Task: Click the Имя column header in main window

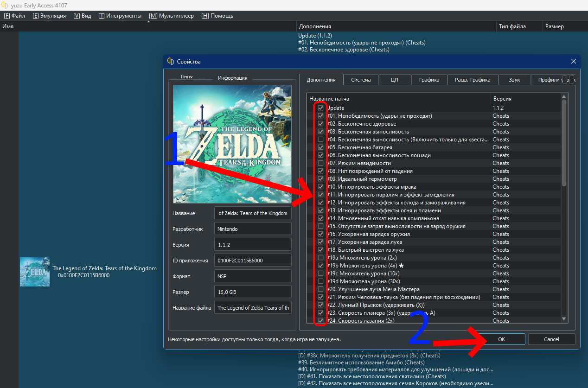Action: click(x=148, y=26)
